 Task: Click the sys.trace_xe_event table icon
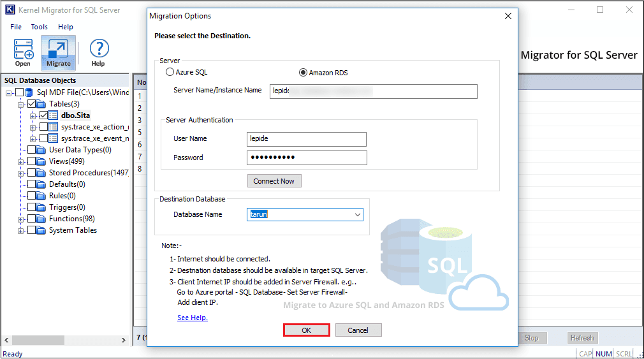pyautogui.click(x=53, y=138)
